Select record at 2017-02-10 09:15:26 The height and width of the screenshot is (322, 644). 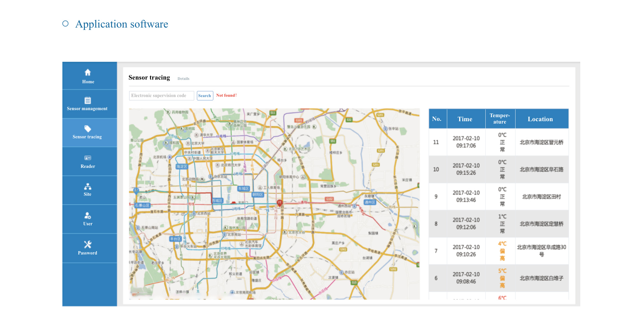coord(466,169)
